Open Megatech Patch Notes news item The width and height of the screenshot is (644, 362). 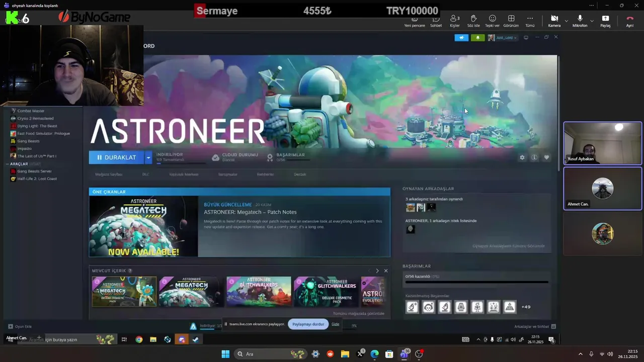tap(250, 212)
